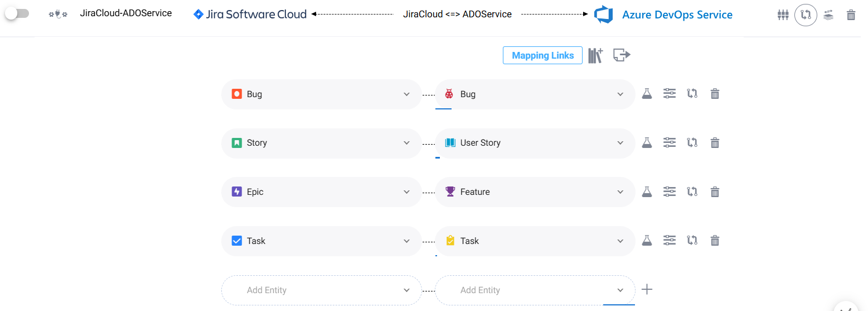Expand the Azure Bug entity dropdown
Image resolution: width=868 pixels, height=311 pixels.
coord(535,94)
